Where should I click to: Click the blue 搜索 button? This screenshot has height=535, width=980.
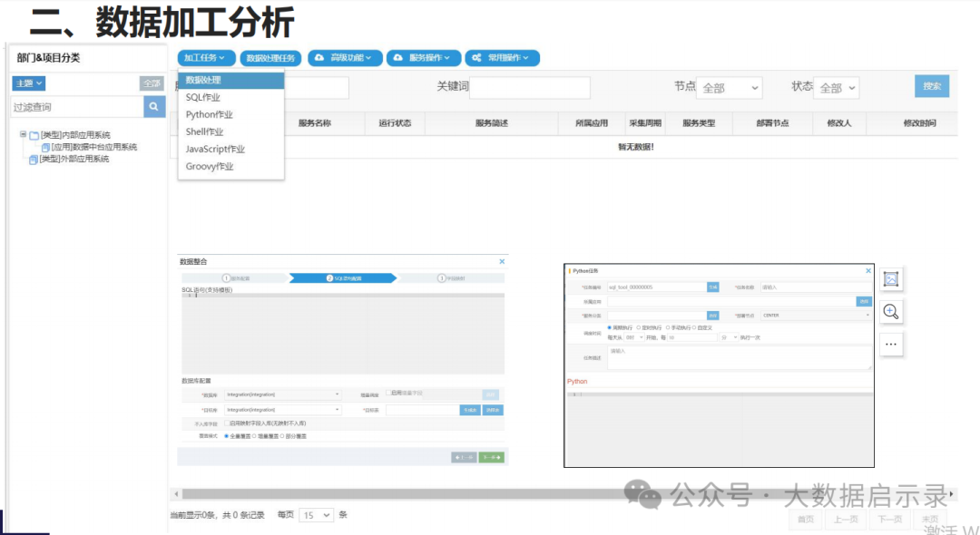(x=932, y=86)
